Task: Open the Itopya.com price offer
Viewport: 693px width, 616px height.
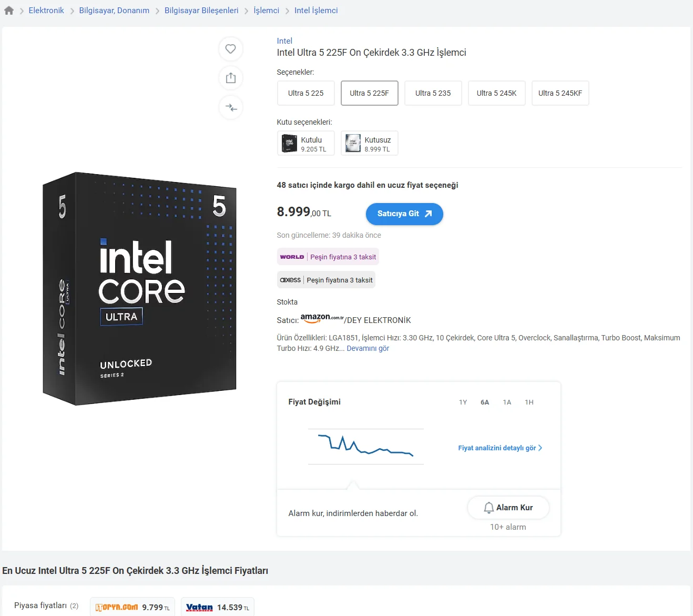Action: pos(132,607)
